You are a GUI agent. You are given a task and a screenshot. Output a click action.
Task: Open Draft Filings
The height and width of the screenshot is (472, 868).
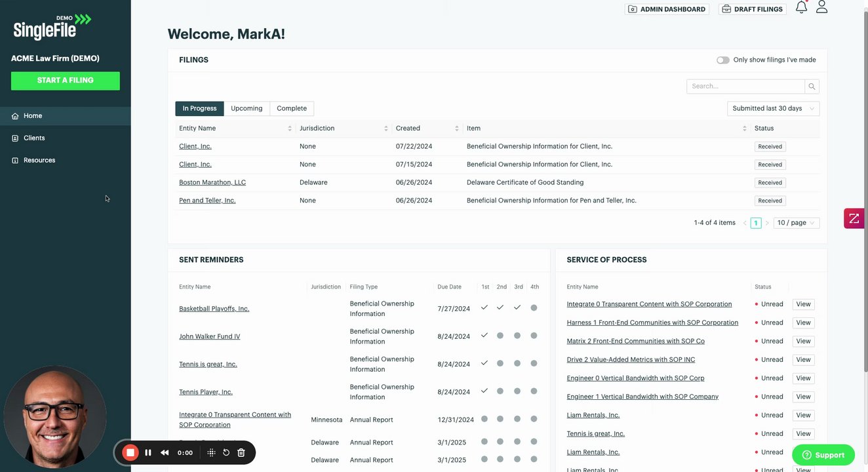[x=752, y=9]
